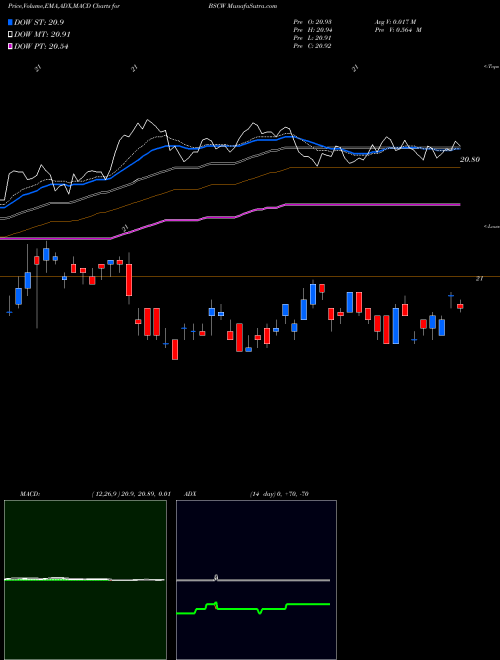Viewport: 500px width, 660px height.
Task: Click the 'Pre C: 20.92' value
Action: [x=313, y=46]
